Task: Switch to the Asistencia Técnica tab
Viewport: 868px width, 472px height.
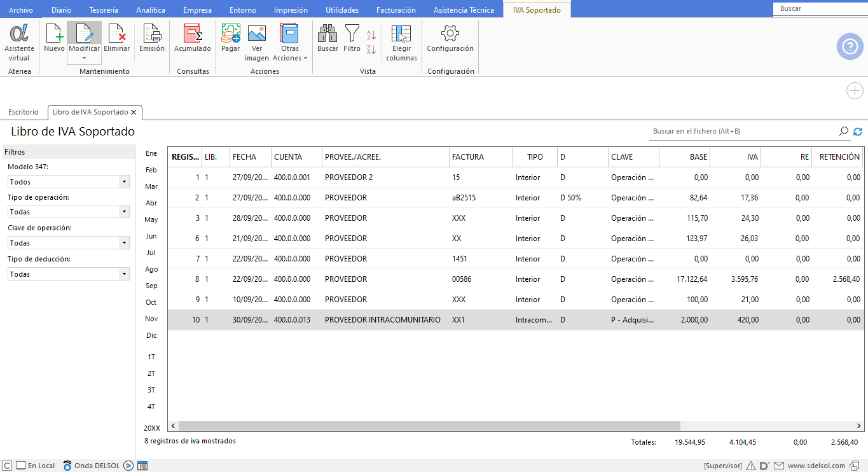Action: (x=464, y=10)
